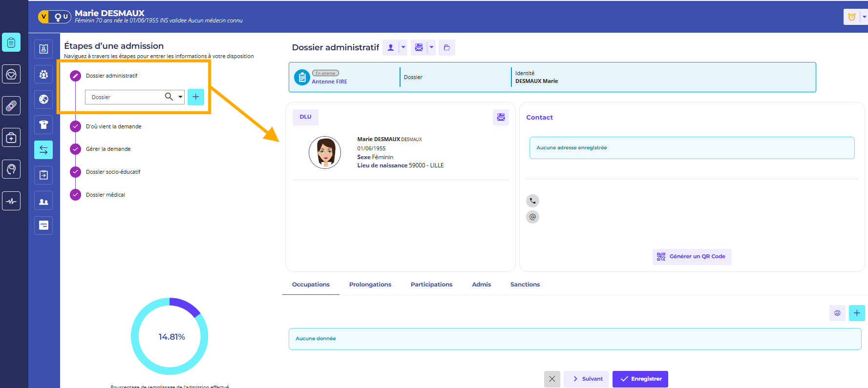Open the Dossier combo box dropdown arrow
This screenshot has height=388, width=868.
(180, 97)
